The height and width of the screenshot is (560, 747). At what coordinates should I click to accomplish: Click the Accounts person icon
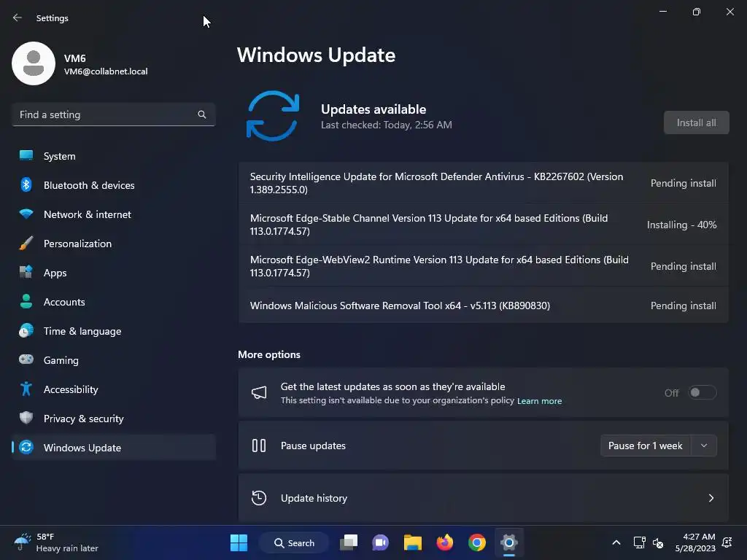[26, 301]
